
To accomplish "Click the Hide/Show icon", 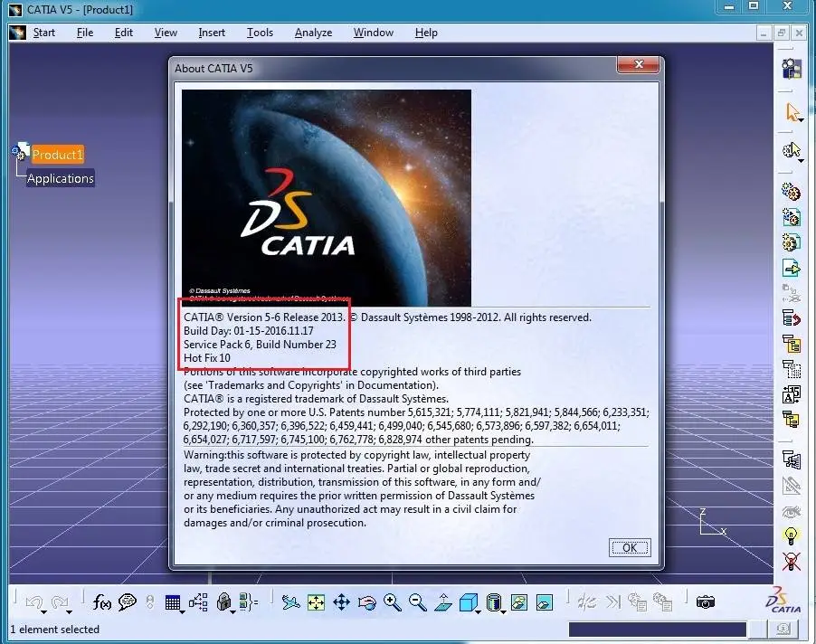I will click(x=519, y=602).
